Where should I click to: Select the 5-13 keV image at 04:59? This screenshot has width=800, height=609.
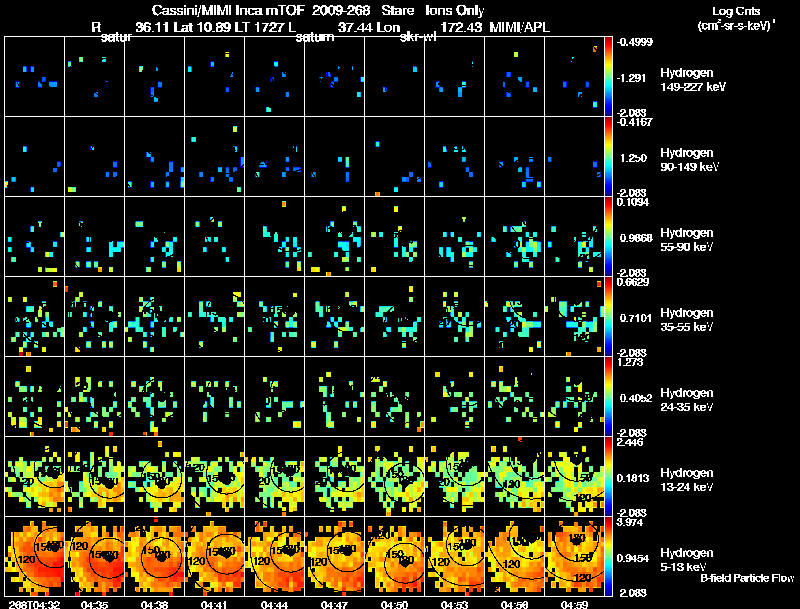(x=574, y=557)
